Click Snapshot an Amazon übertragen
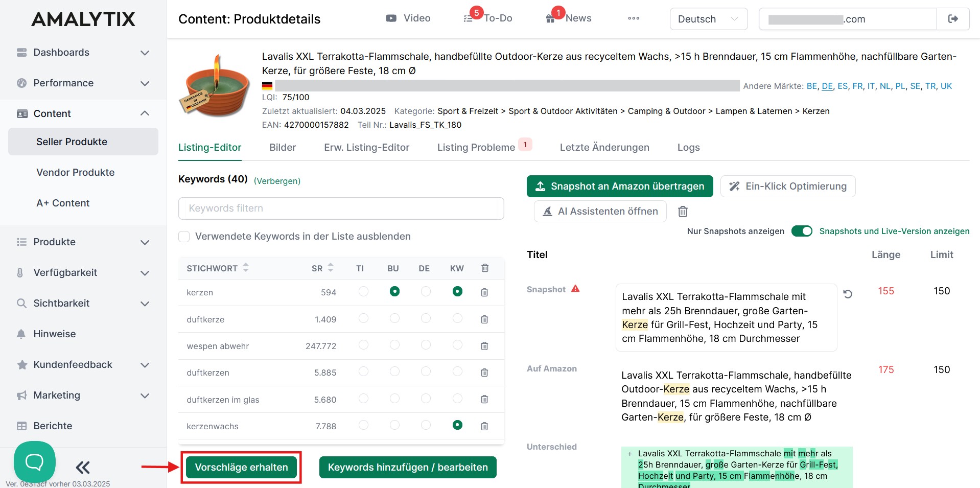The height and width of the screenshot is (488, 980). click(x=620, y=186)
